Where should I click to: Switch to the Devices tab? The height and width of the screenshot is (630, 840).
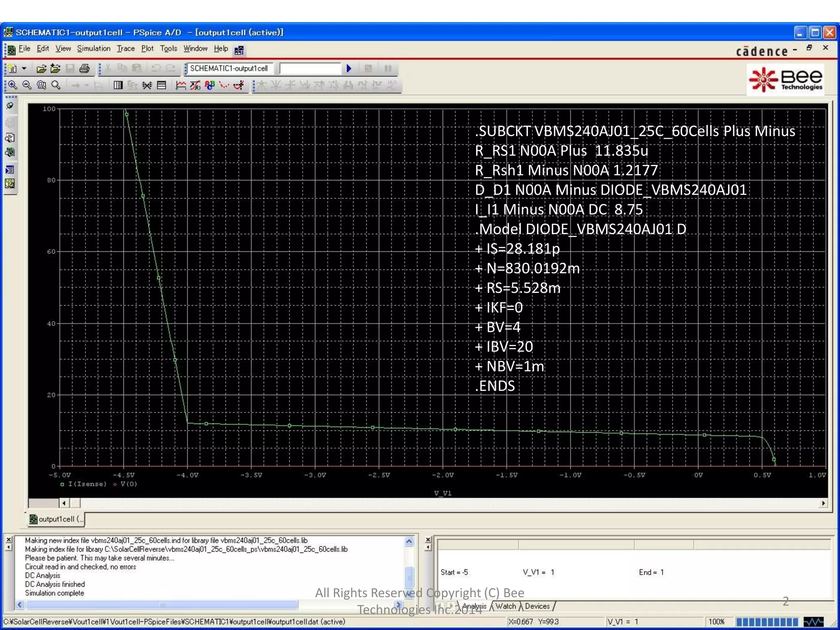click(x=537, y=606)
